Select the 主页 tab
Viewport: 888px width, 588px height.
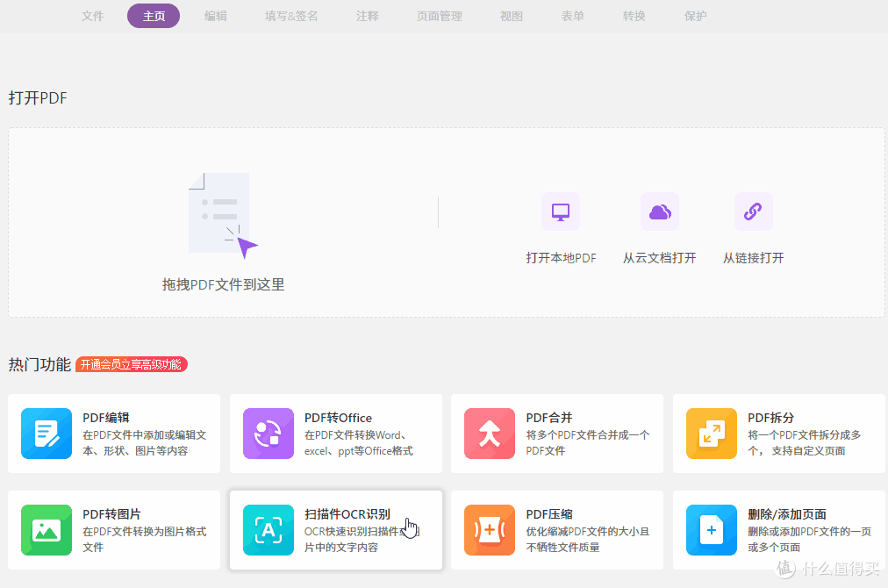(154, 16)
